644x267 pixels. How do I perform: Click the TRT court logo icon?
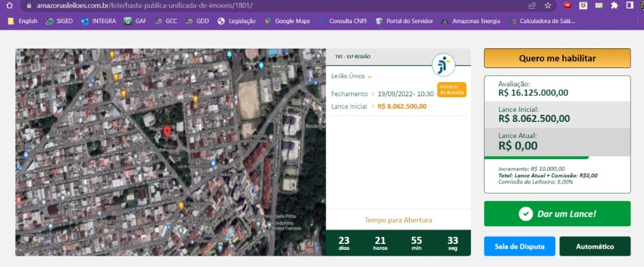point(443,65)
